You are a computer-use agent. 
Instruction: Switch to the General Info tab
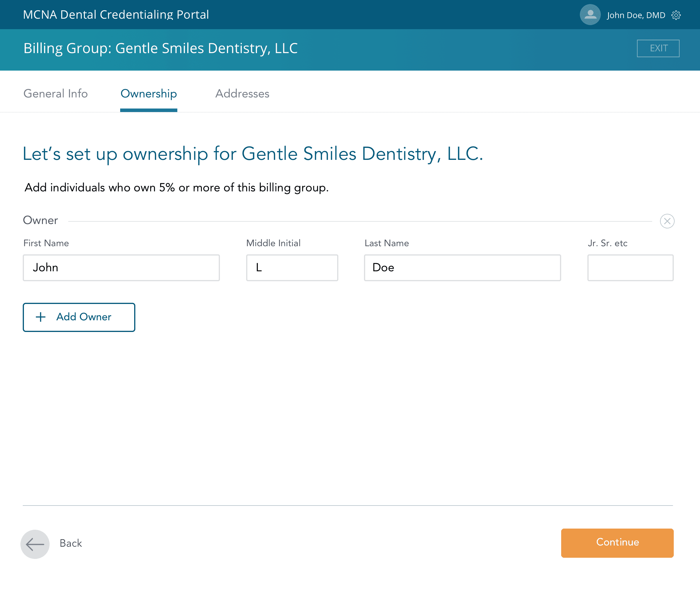point(55,94)
